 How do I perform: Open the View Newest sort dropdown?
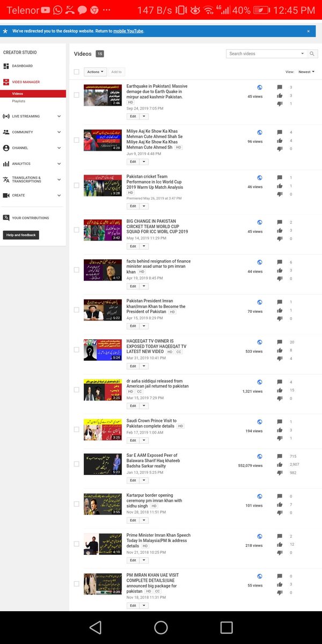click(x=306, y=71)
